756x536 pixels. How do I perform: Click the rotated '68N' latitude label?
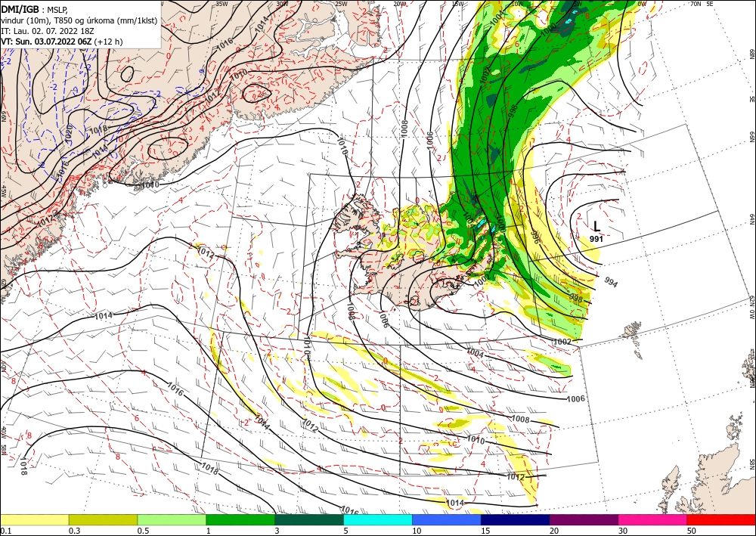tap(752, 54)
